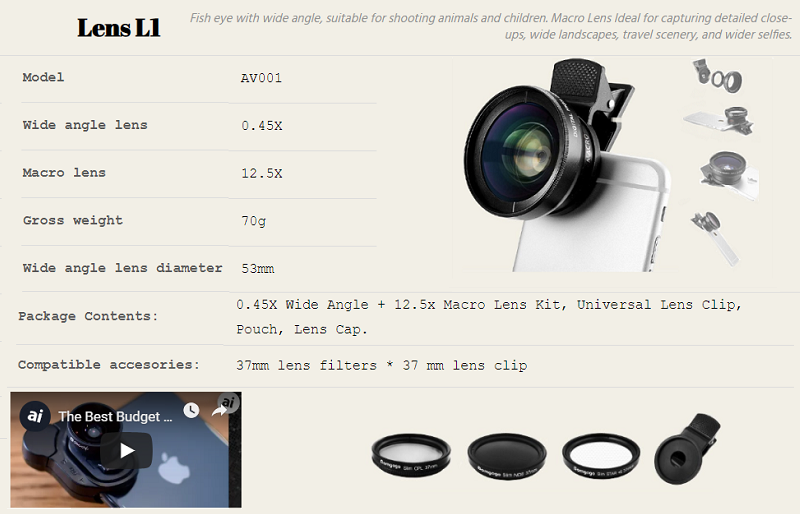Screen dimensions: 800x514
Task: Click the Lens L1 heading
Action: pos(118,28)
